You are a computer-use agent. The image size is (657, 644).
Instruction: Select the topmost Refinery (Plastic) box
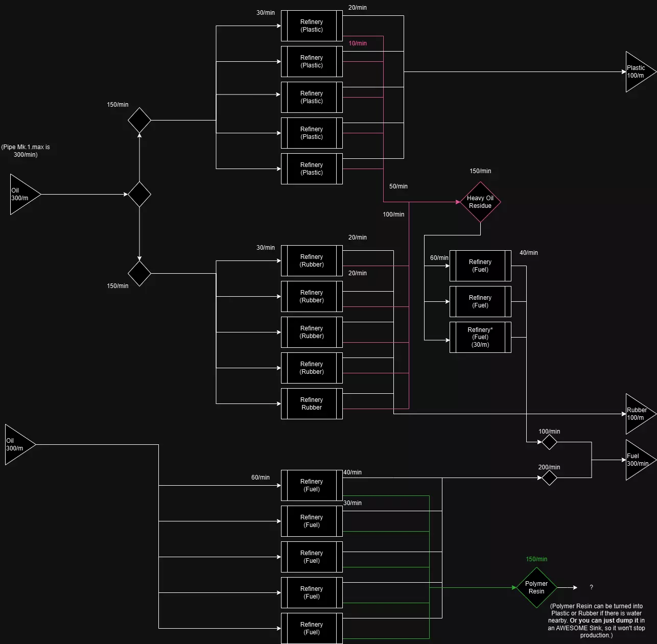coord(312,26)
